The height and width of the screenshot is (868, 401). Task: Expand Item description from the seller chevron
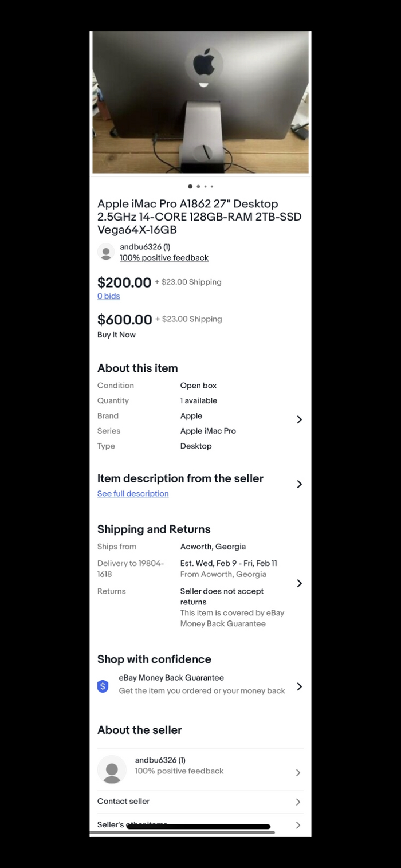coord(299,484)
